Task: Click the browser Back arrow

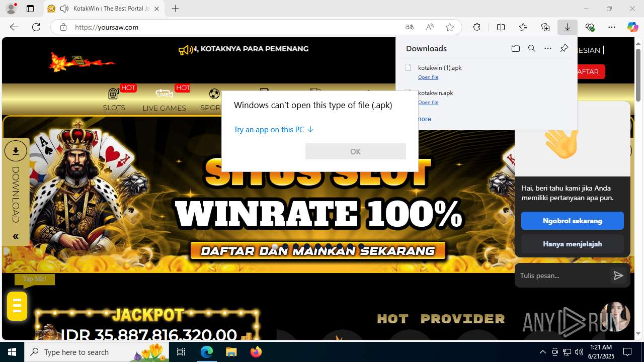Action: coord(14,27)
